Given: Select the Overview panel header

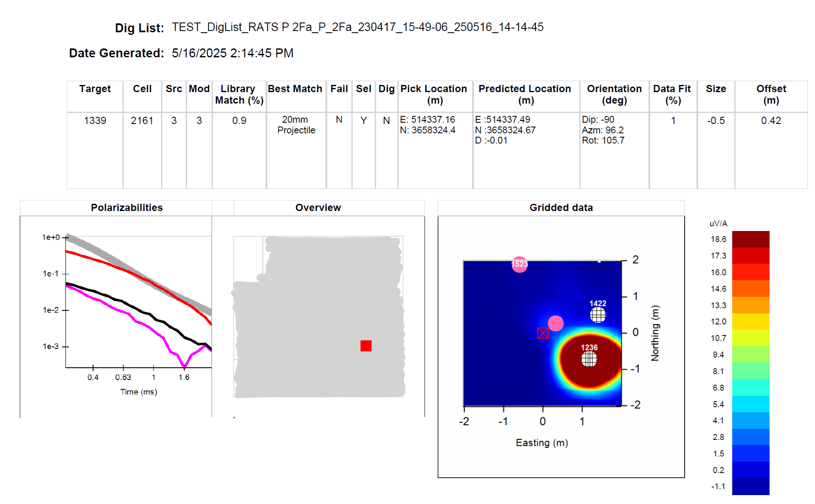Looking at the screenshot, I should (318, 208).
